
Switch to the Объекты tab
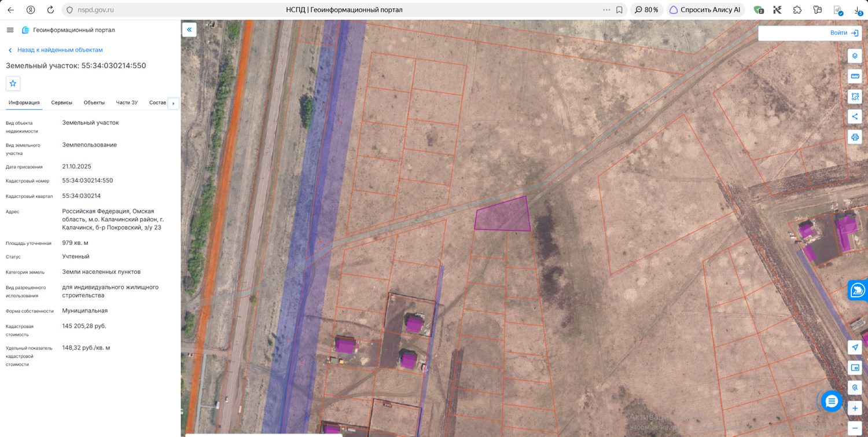(x=94, y=102)
